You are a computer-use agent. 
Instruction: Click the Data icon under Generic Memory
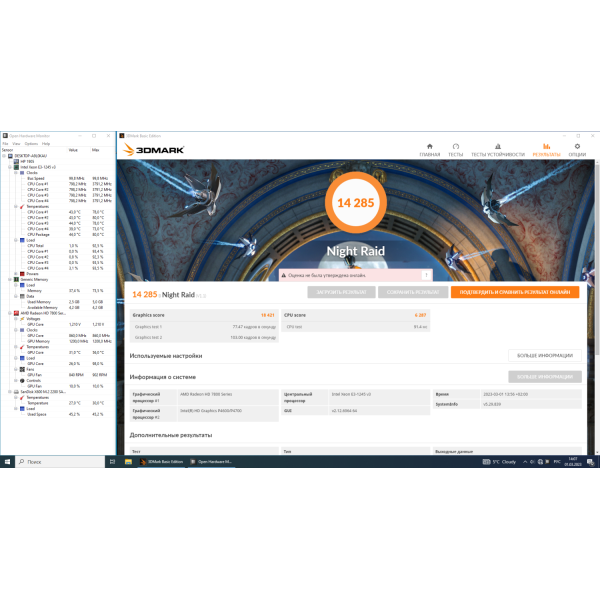22,296
